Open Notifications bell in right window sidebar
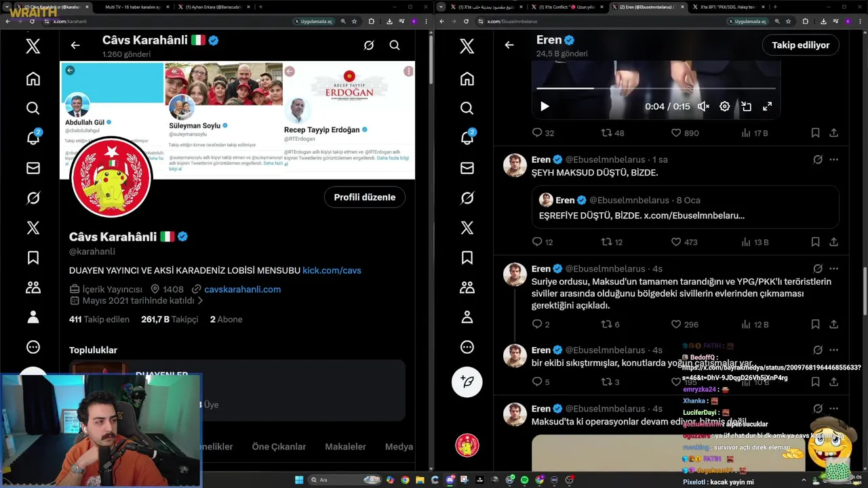The height and width of the screenshot is (488, 868). coord(467,138)
